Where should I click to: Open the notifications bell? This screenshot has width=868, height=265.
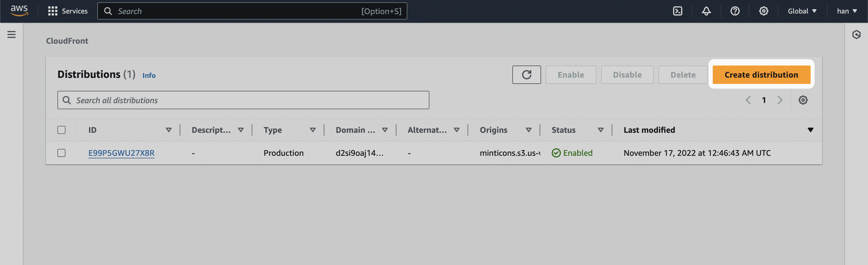tap(706, 11)
